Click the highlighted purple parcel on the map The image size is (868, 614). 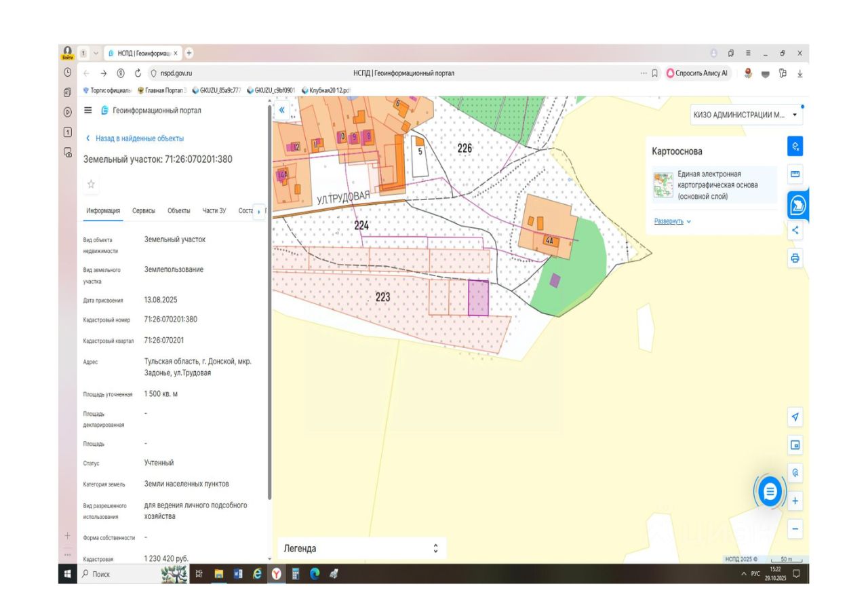point(479,299)
